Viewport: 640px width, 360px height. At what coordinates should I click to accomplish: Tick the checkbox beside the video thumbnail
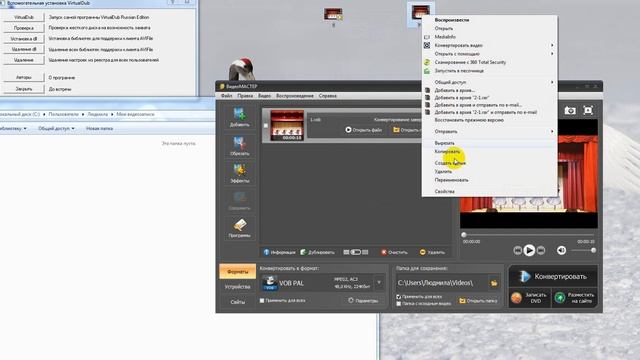coord(266,125)
